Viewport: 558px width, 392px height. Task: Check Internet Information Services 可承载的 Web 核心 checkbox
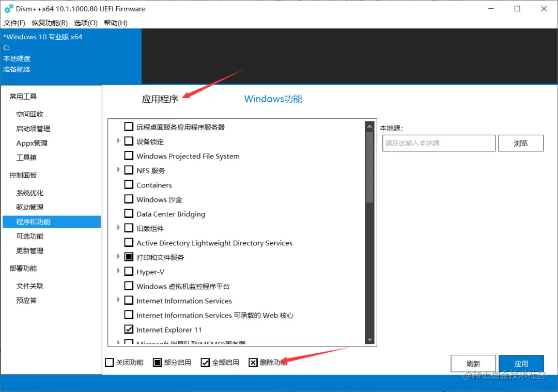(x=129, y=315)
